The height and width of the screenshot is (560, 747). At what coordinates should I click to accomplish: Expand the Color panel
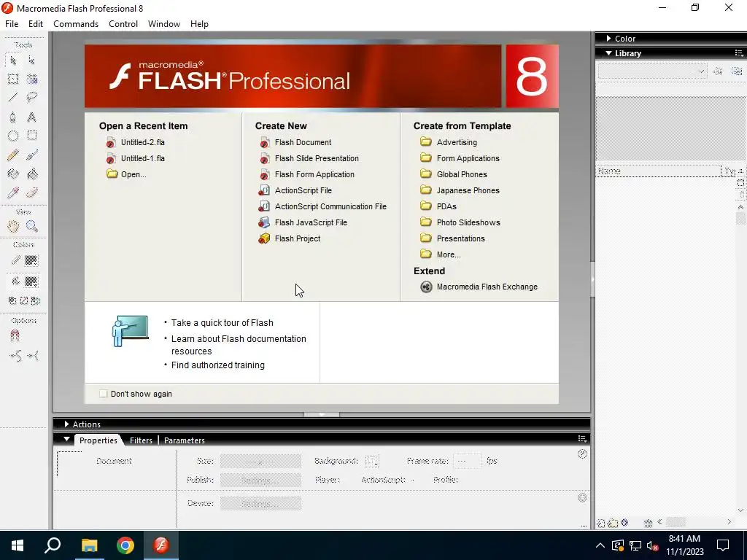pos(609,38)
